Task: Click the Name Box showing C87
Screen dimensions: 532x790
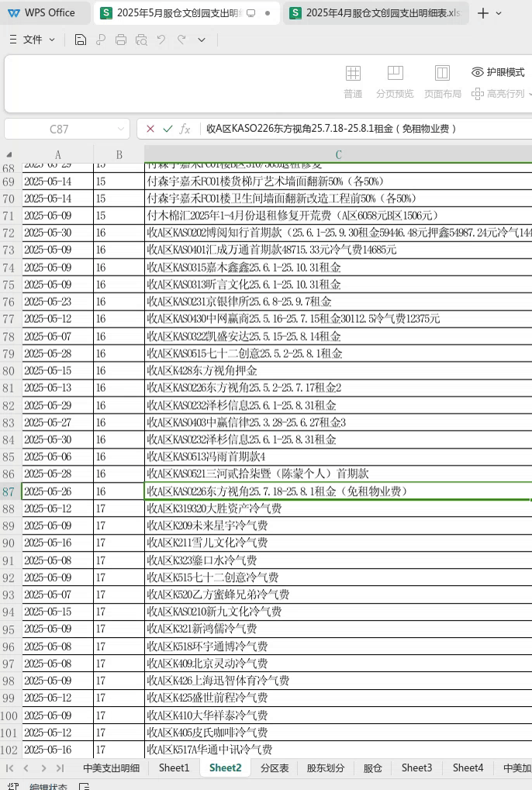Action: 59,129
